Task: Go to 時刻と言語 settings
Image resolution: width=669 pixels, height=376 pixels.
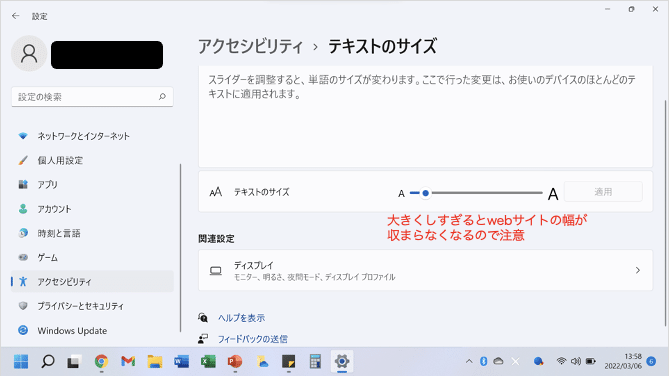Action: (92, 233)
